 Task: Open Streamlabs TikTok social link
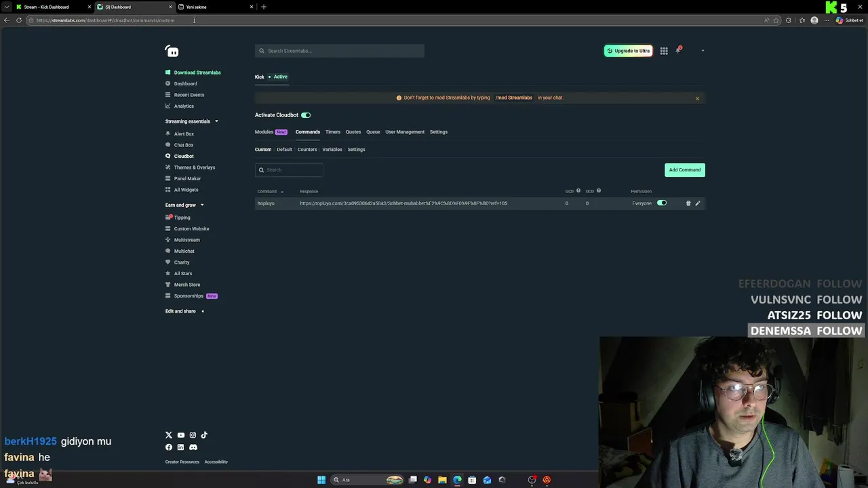[204, 435]
